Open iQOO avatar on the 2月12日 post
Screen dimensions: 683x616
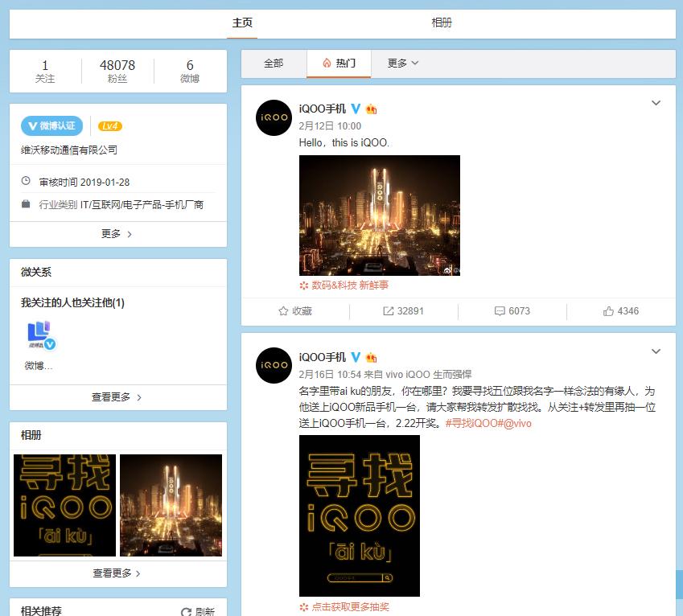tap(274, 118)
